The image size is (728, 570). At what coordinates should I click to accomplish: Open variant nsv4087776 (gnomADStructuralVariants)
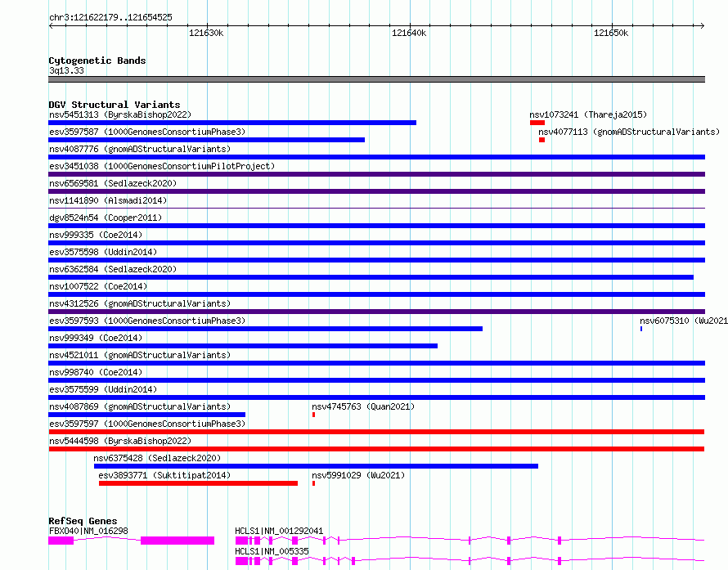click(140, 149)
